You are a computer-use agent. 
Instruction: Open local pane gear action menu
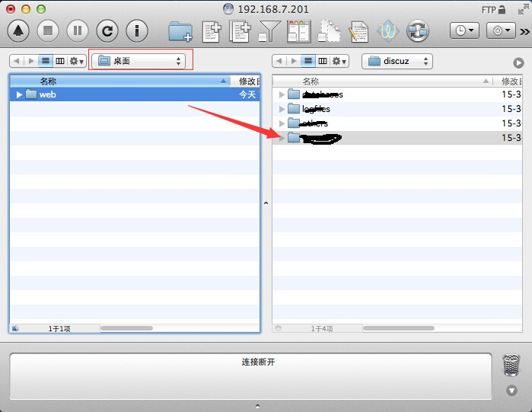point(76,61)
